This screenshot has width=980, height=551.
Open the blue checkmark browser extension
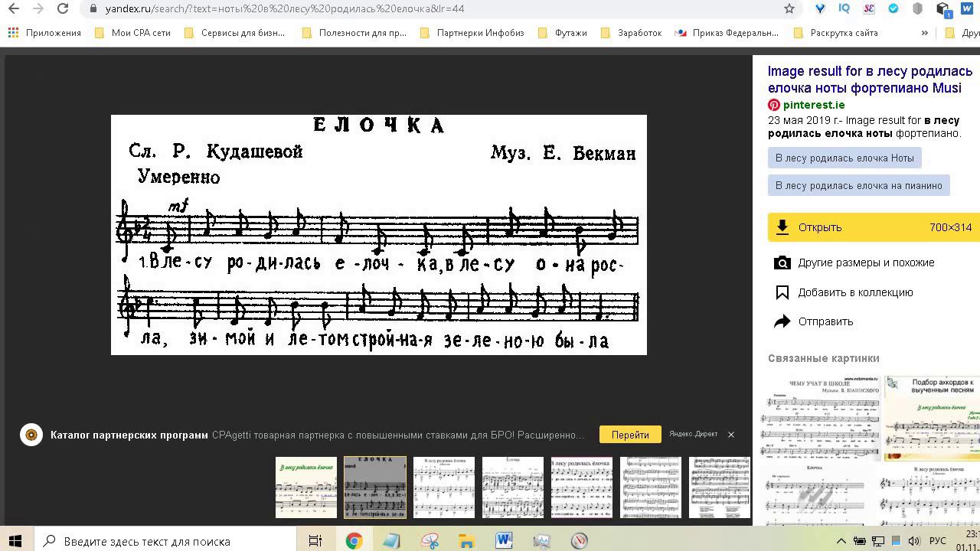click(893, 8)
